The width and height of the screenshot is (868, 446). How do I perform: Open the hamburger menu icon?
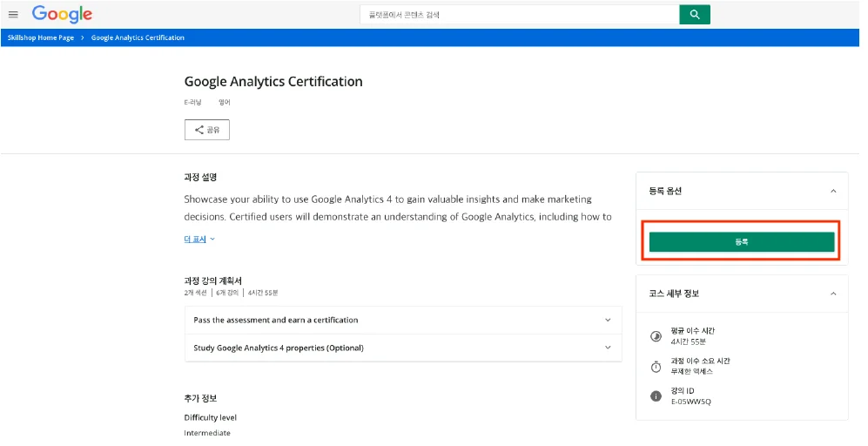coord(13,15)
